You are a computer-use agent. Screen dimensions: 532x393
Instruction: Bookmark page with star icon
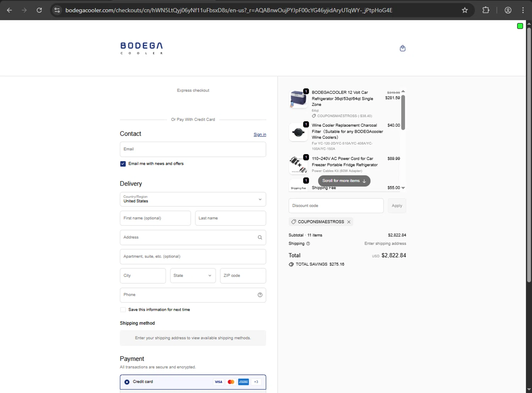pyautogui.click(x=465, y=10)
